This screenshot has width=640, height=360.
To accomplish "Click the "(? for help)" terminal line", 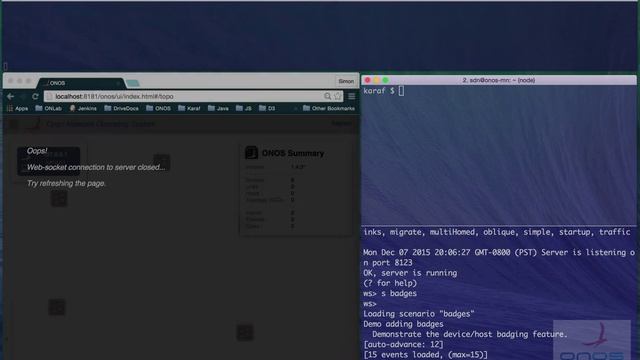I will (390, 283).
